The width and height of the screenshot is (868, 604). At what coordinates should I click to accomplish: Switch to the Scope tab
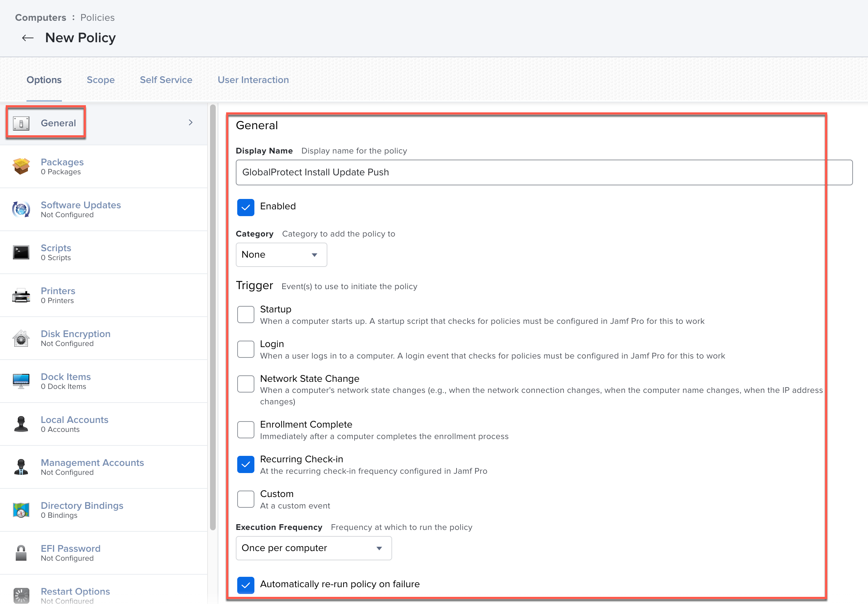[101, 80]
